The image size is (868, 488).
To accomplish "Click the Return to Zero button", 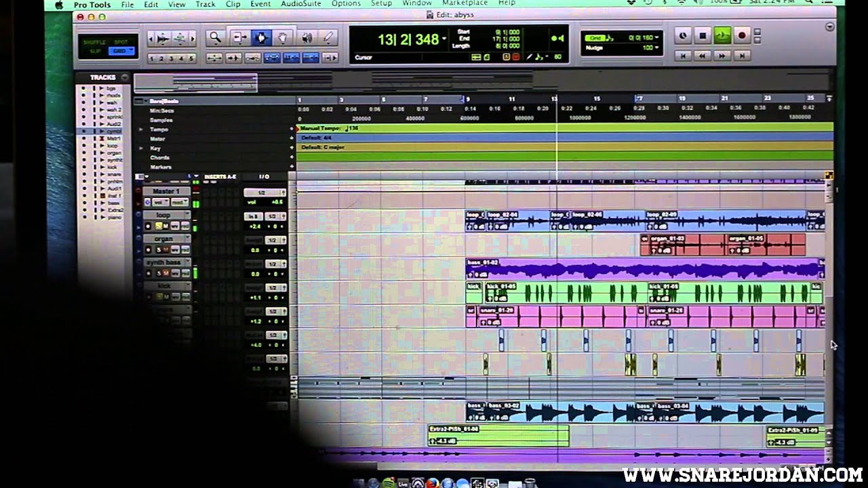I will click(684, 56).
